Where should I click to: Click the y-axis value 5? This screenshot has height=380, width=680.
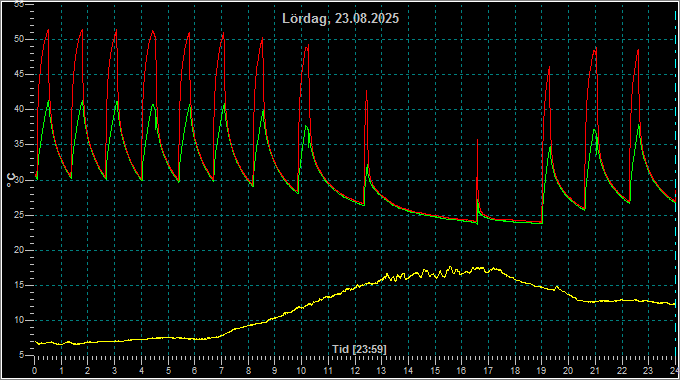coord(21,355)
